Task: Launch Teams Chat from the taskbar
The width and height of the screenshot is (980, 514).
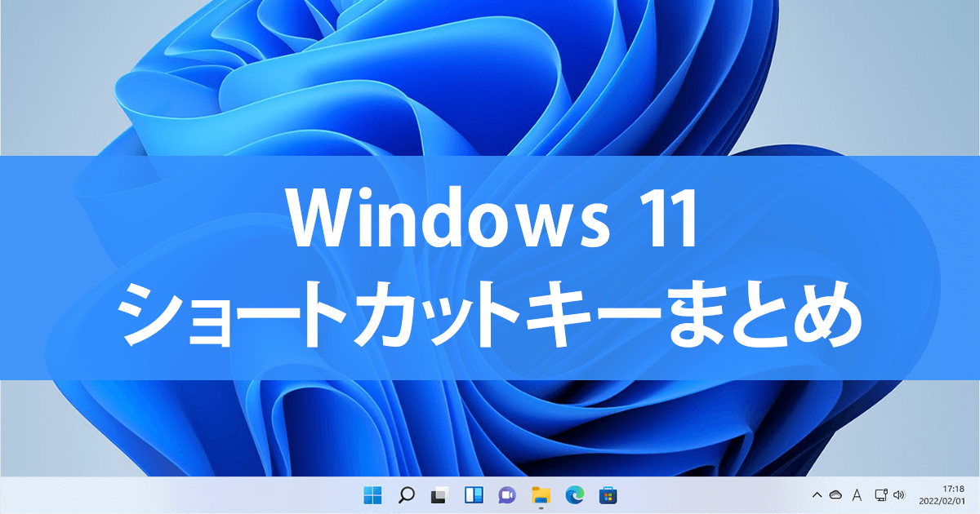Action: click(x=507, y=494)
